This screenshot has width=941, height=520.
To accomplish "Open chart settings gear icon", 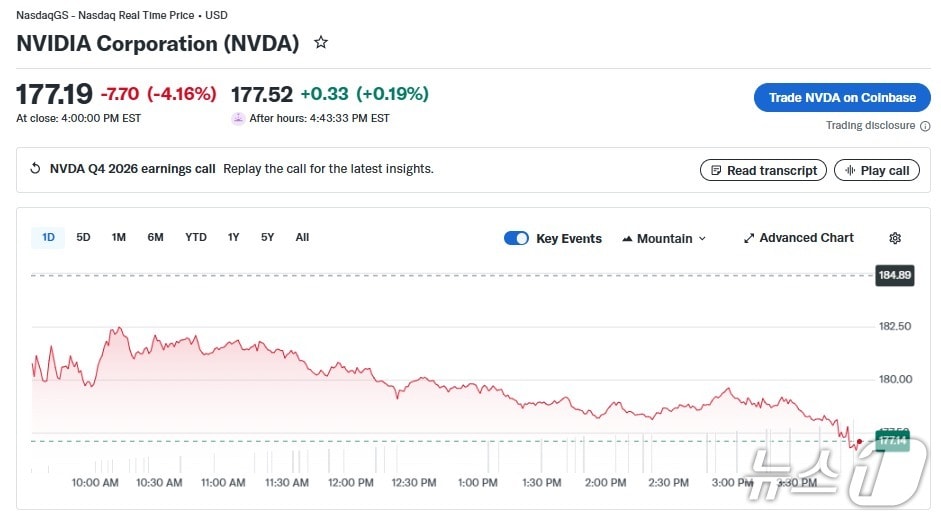I will 895,238.
